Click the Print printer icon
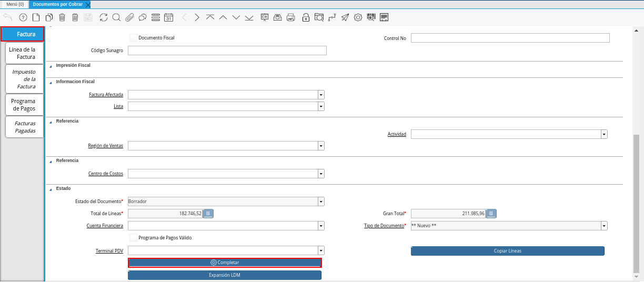Viewport: 644px width, 282px height. coord(291,17)
